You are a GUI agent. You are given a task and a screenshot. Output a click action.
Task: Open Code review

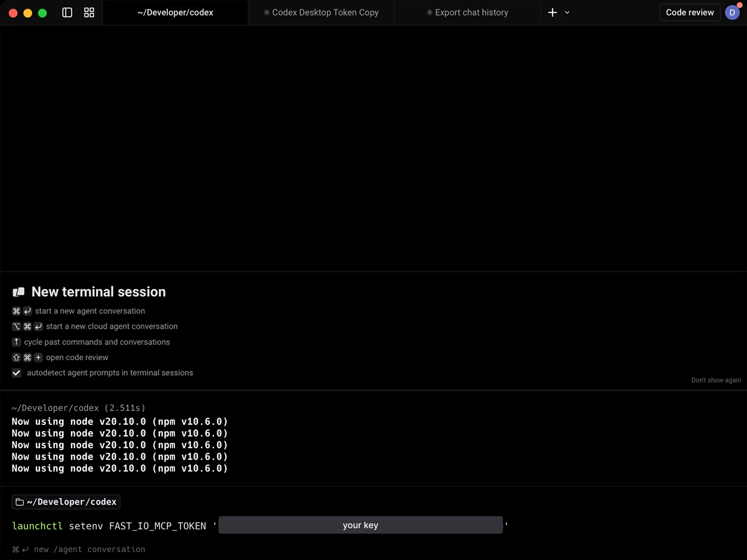(x=689, y=12)
